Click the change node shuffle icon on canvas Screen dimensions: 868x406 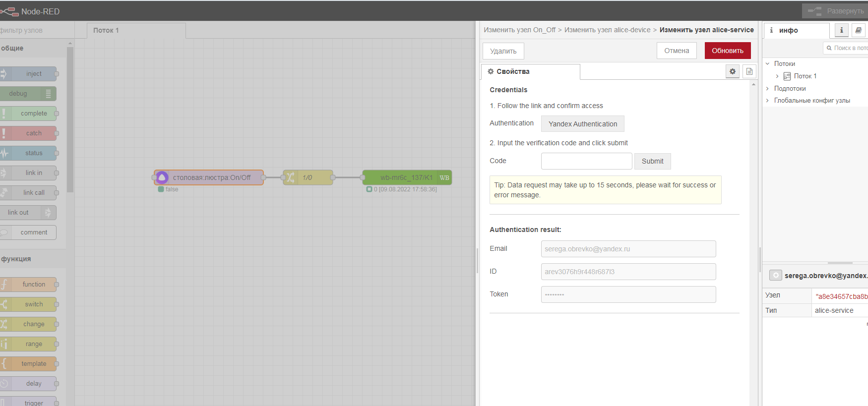(290, 177)
